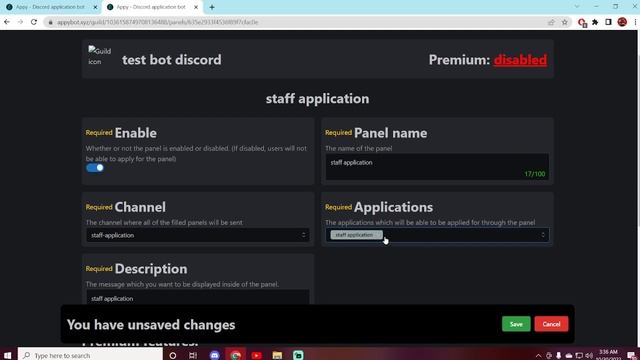The height and width of the screenshot is (360, 640).
Task: Open the Applications multi-select dropdown arrow
Action: tap(542, 235)
